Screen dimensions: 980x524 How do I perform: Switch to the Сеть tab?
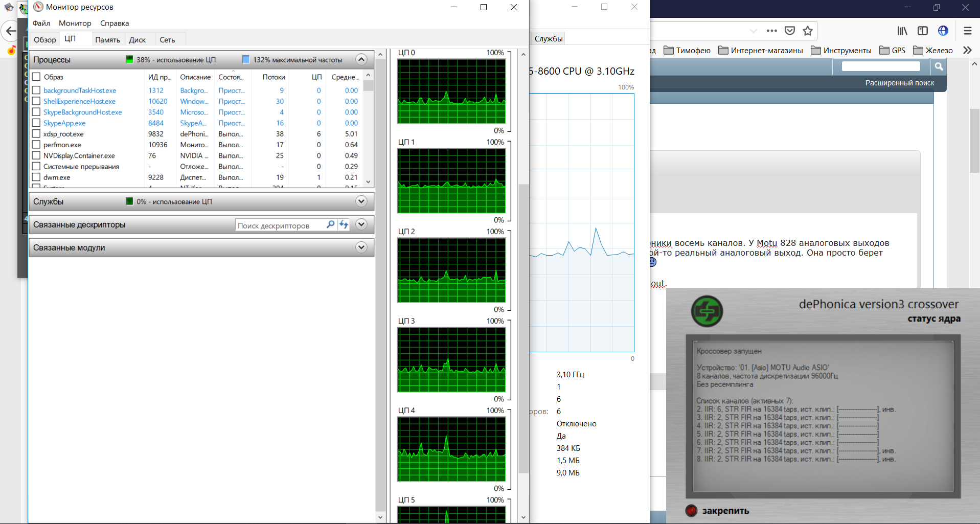167,39
